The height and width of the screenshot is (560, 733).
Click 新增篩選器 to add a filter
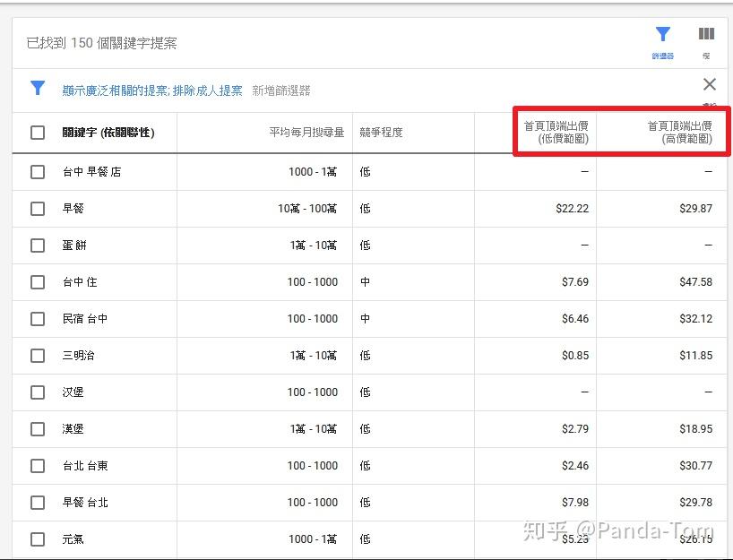(x=281, y=90)
